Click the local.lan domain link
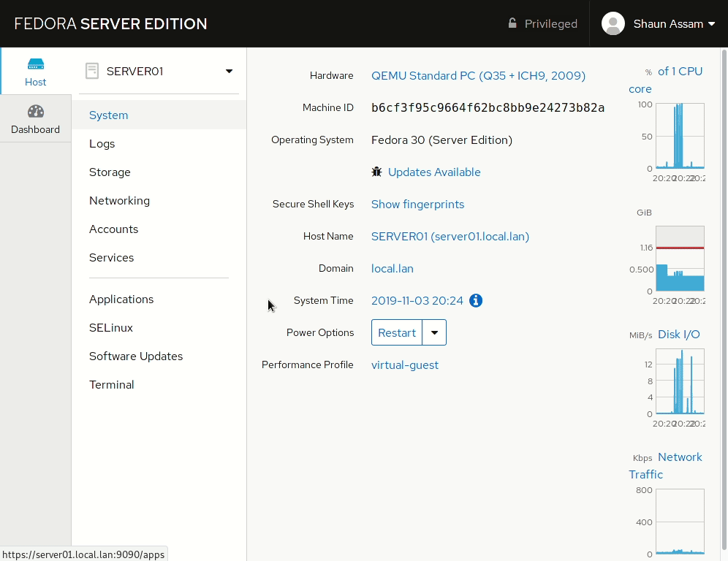The width and height of the screenshot is (728, 561). 393,269
